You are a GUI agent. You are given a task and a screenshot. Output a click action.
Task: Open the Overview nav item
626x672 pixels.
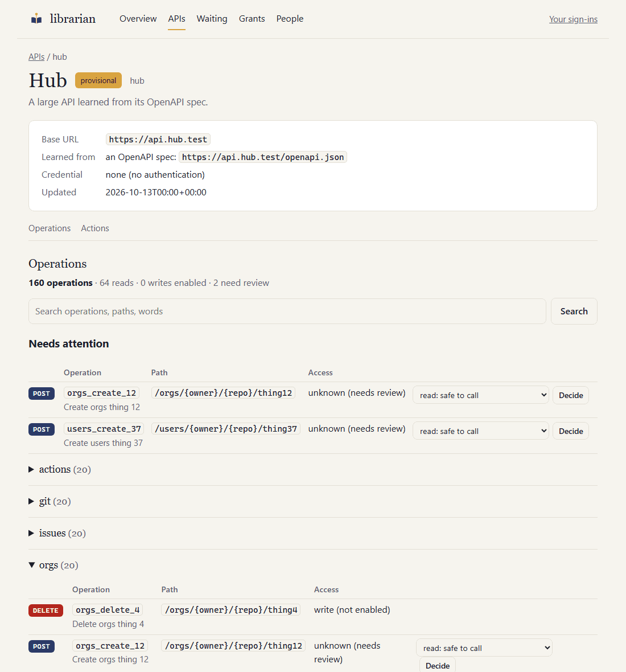point(138,19)
